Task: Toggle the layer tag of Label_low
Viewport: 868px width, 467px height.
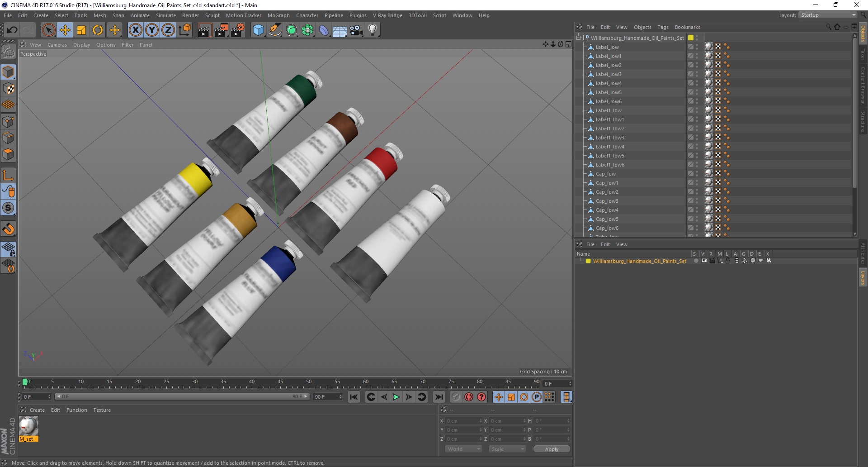Action: (x=691, y=47)
